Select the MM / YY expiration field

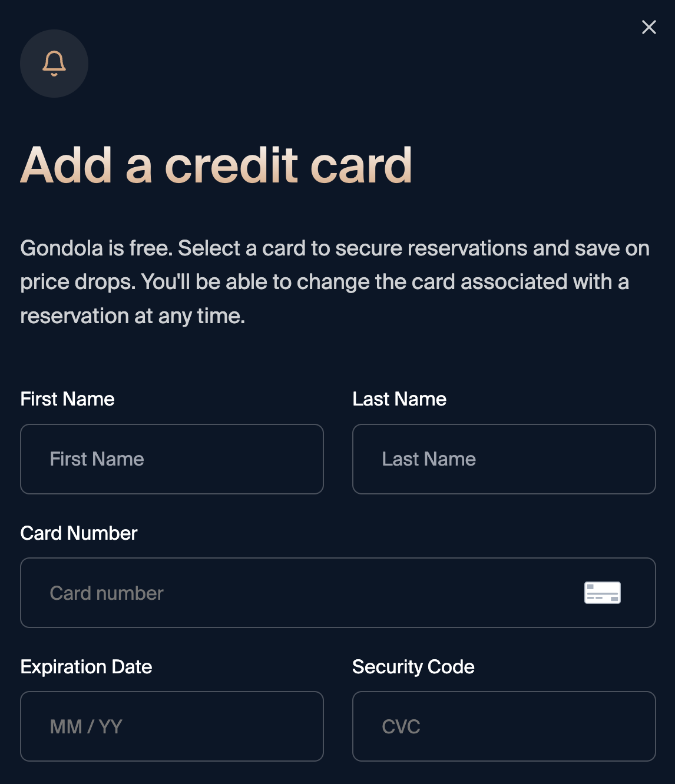click(x=172, y=726)
